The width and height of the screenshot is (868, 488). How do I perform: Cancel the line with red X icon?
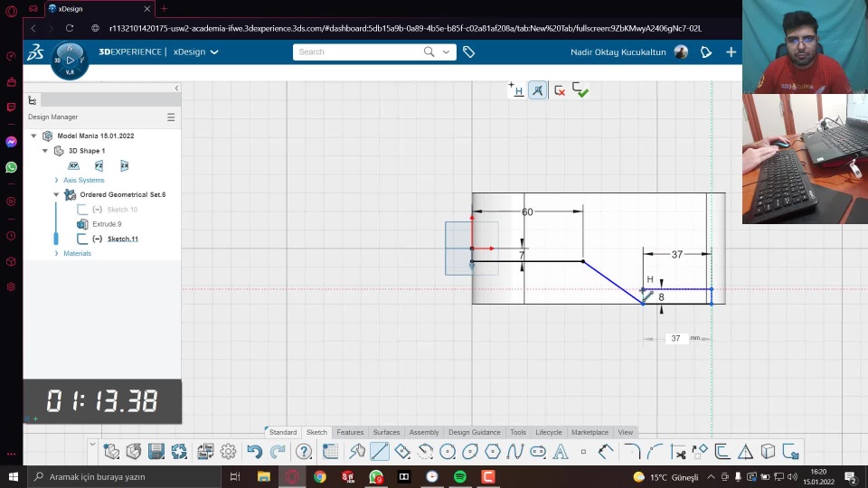[560, 90]
